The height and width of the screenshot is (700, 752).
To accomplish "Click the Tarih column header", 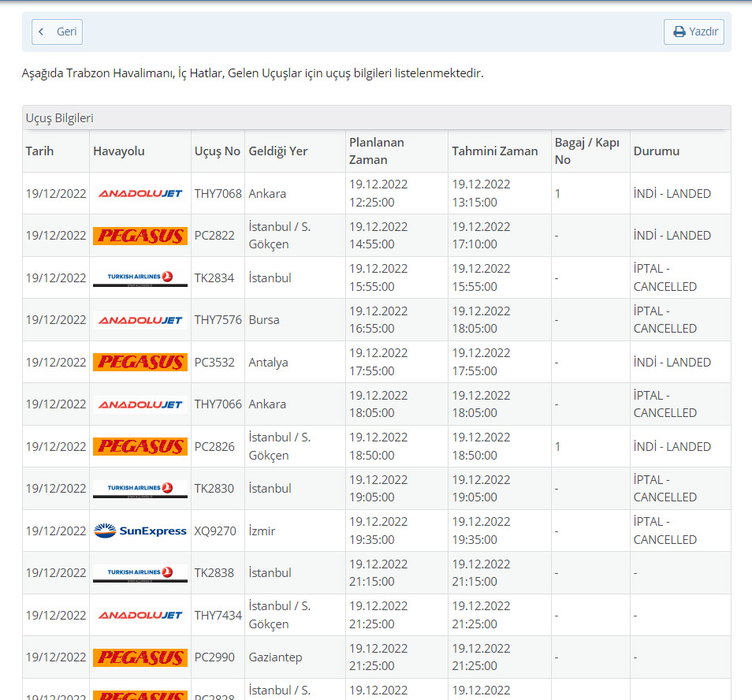I will tap(40, 151).
